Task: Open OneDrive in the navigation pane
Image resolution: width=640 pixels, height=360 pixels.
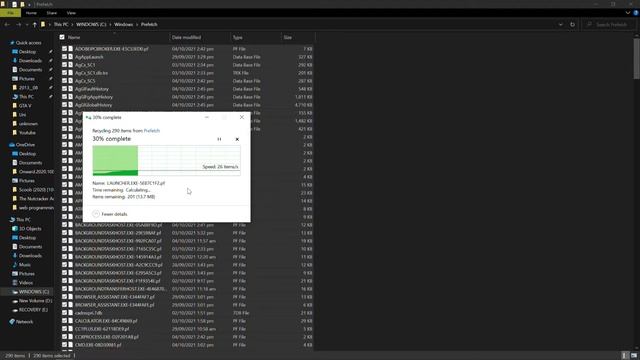Action: 25,145
